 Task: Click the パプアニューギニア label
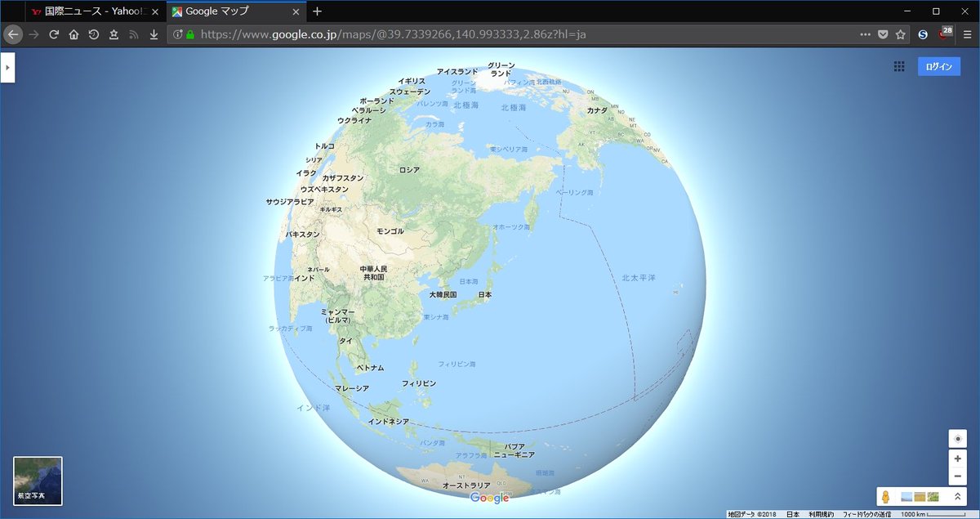coord(514,450)
